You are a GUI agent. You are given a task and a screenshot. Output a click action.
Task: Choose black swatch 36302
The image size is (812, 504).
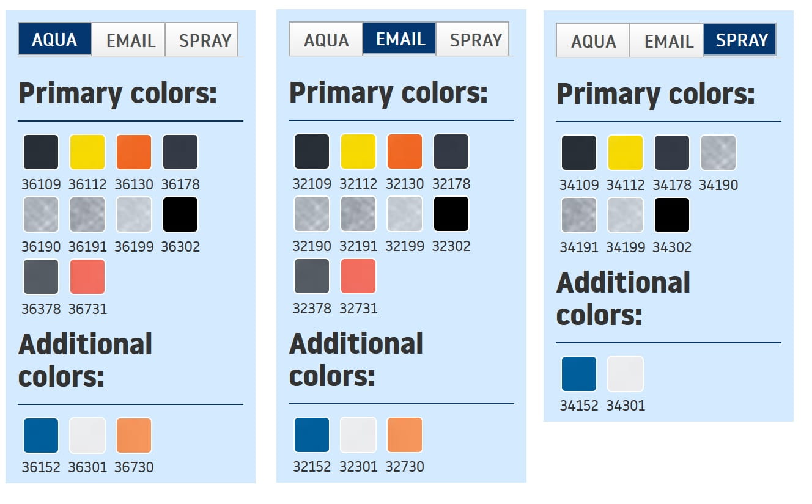[180, 214]
